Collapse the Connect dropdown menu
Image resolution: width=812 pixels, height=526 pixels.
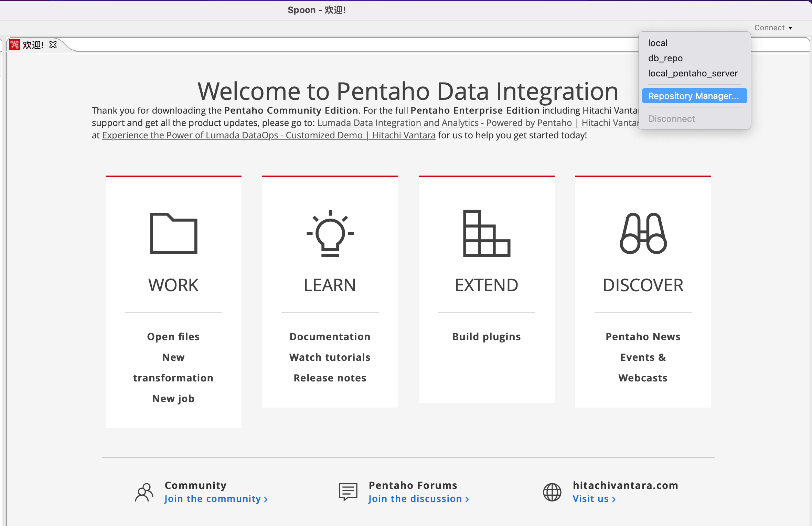[773, 28]
